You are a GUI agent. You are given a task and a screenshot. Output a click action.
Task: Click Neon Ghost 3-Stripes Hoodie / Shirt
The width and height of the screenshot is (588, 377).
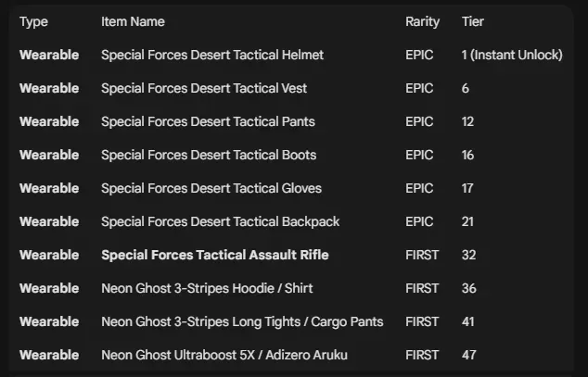(207, 288)
